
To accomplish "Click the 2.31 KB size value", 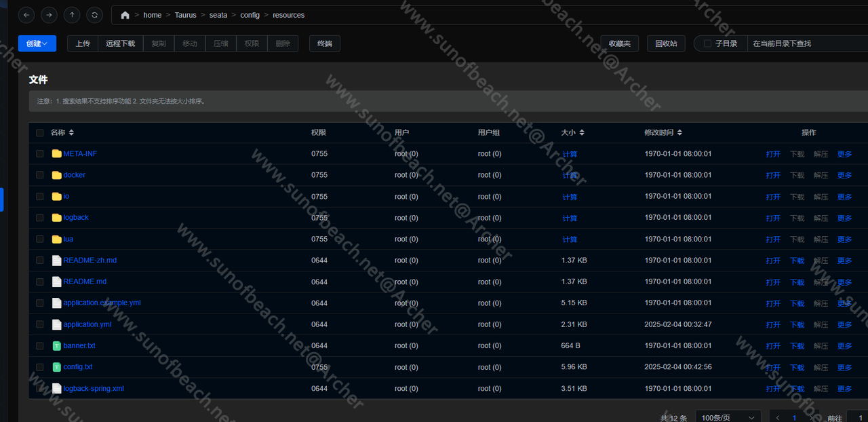I will (x=574, y=324).
